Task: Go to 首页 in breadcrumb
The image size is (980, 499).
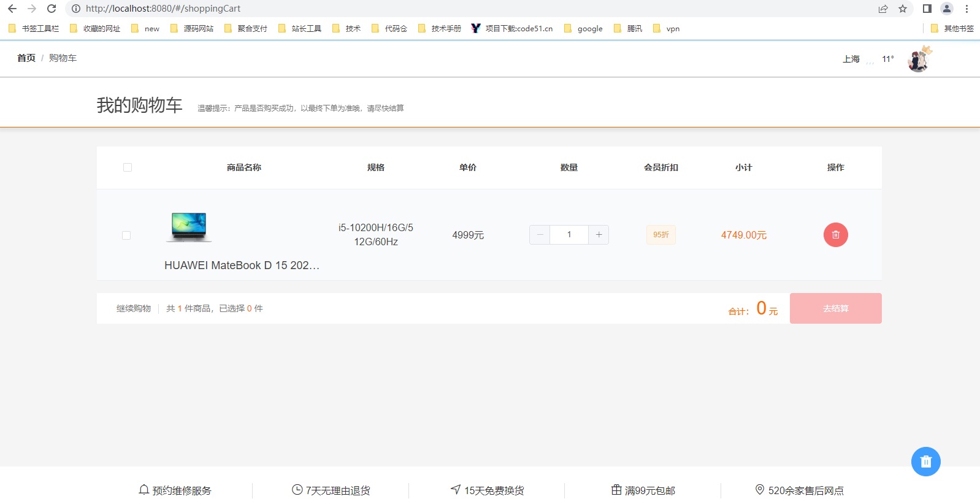Action: [26, 58]
